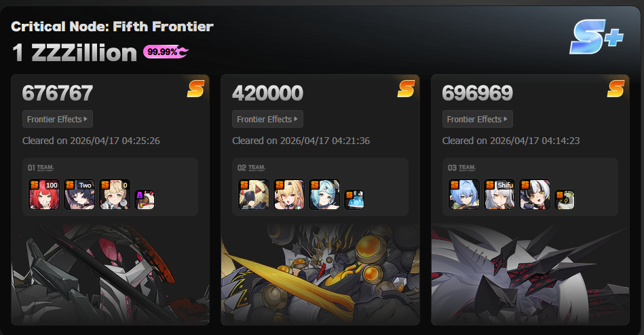Select the blue Bangboo in Team 02
The height and width of the screenshot is (335, 644).
point(354,200)
